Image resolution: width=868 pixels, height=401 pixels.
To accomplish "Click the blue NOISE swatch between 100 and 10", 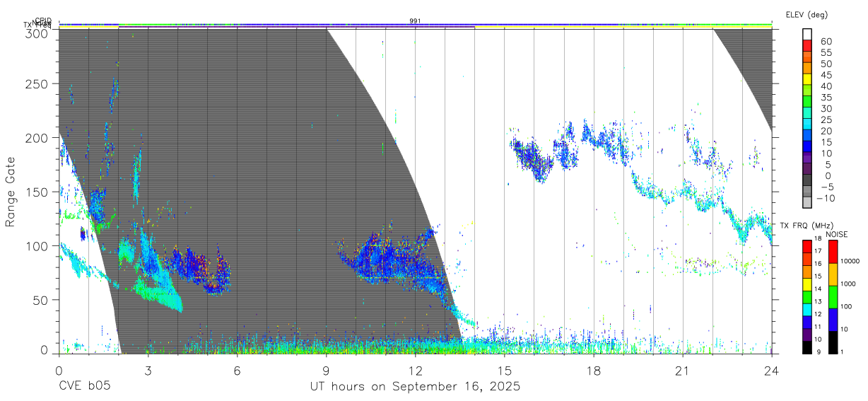I will (x=834, y=319).
